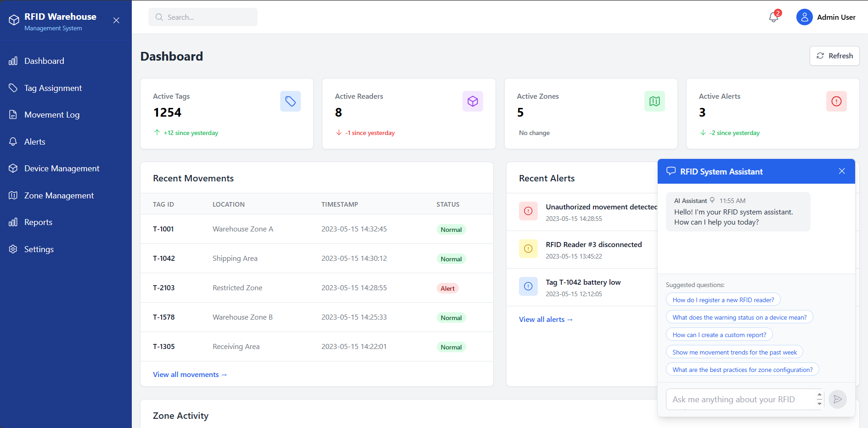Collapse the sidebar with the X icon
Image resolution: width=868 pixels, height=428 pixels.
(116, 20)
